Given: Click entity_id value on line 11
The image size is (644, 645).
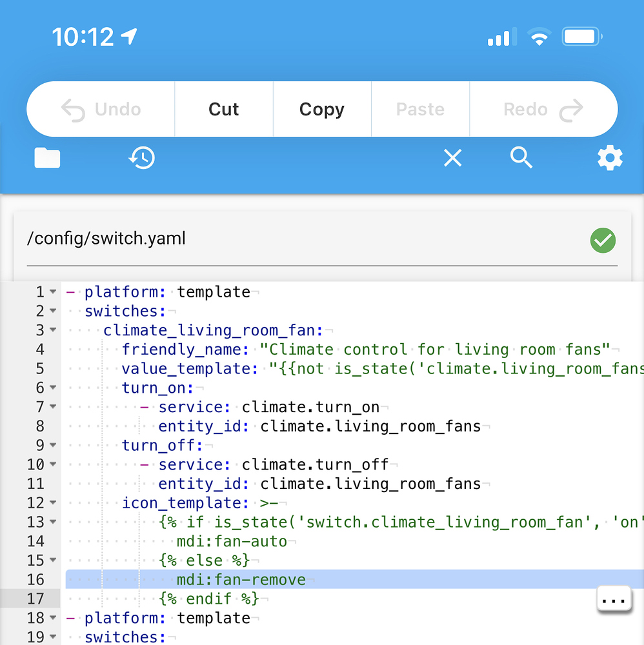Looking at the screenshot, I should click(370, 484).
